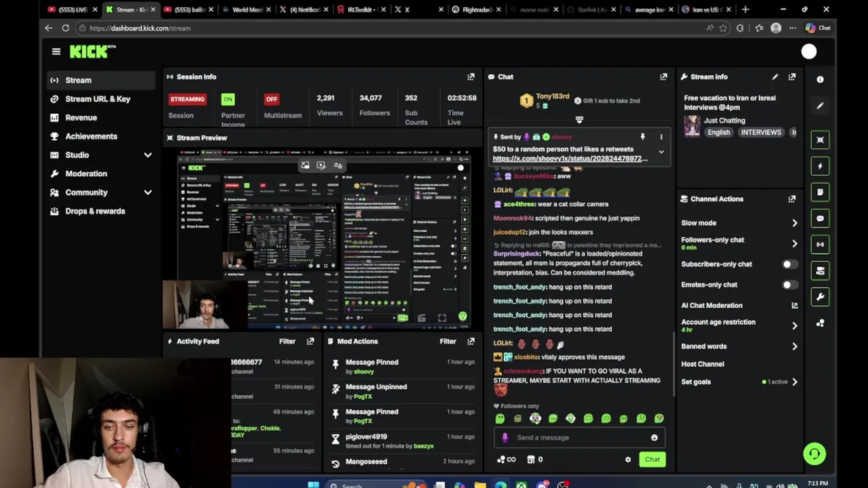
Task: Open Set goals options arrow
Action: (x=795, y=382)
